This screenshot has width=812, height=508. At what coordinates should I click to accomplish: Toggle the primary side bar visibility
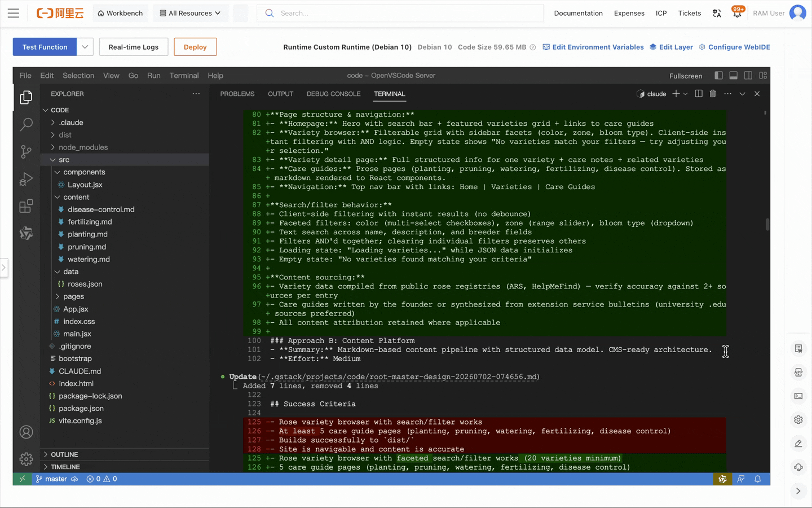(718, 75)
